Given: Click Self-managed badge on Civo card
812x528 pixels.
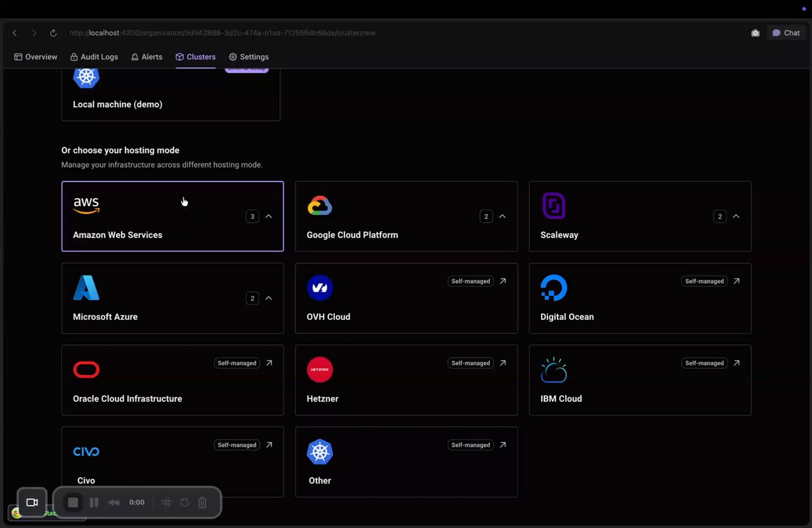Looking at the screenshot, I should tap(237, 445).
